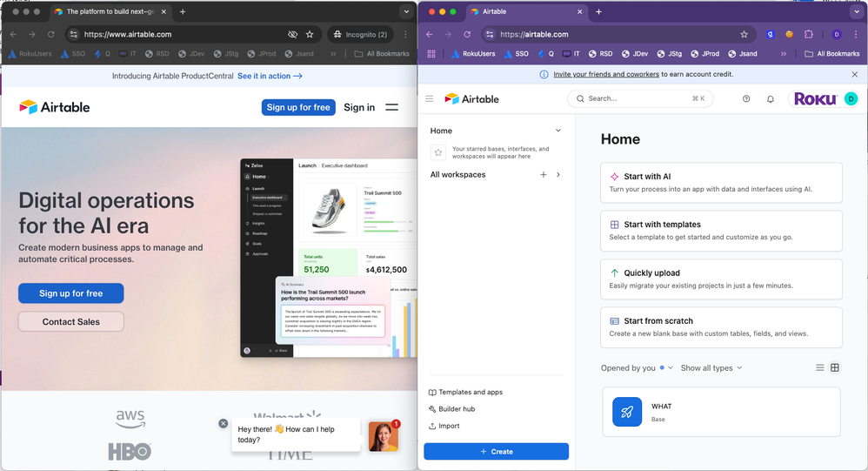This screenshot has height=471, width=868.
Task: Open extensions puzzle icon in right browser
Action: pos(809,34)
